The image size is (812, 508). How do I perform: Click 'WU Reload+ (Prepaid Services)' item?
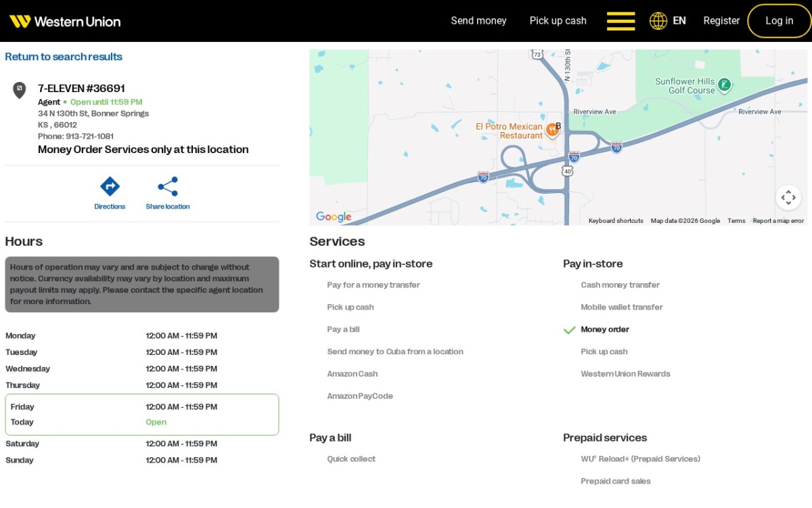tap(640, 459)
